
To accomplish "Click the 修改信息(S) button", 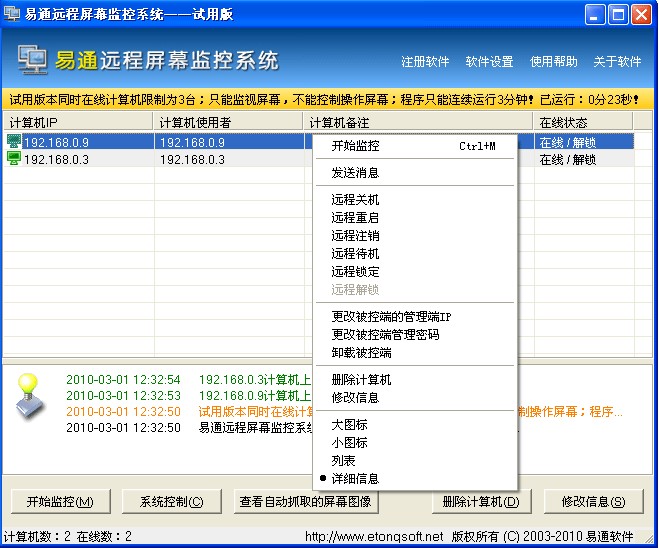I will [x=593, y=501].
